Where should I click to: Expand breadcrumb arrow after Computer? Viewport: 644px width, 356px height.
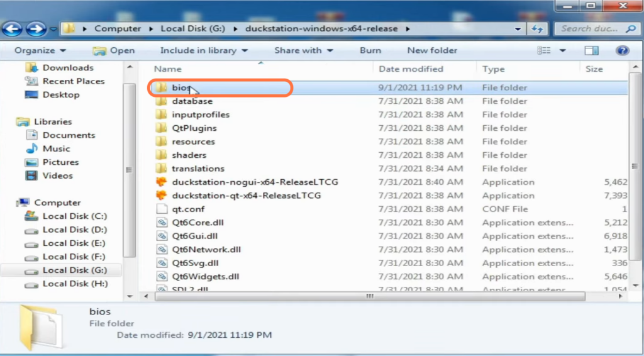pyautogui.click(x=151, y=29)
